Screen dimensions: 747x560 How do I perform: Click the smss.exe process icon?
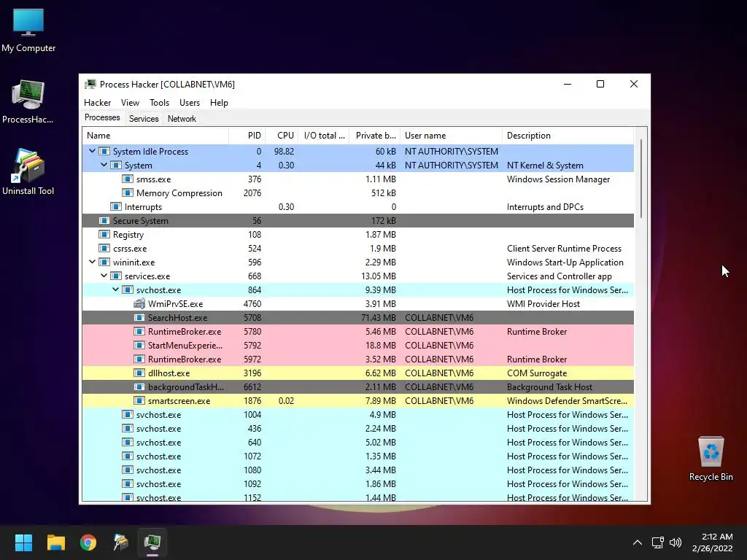pyautogui.click(x=127, y=179)
